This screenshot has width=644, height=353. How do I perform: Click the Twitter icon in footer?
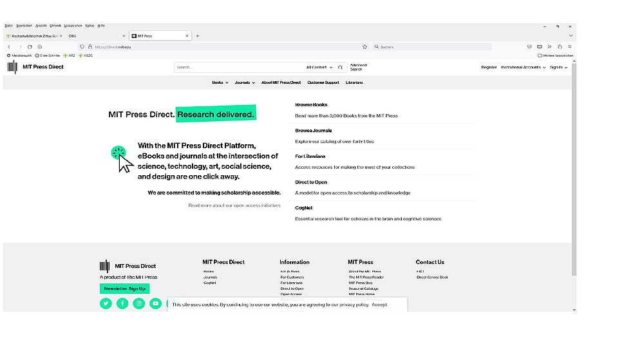[x=106, y=303]
